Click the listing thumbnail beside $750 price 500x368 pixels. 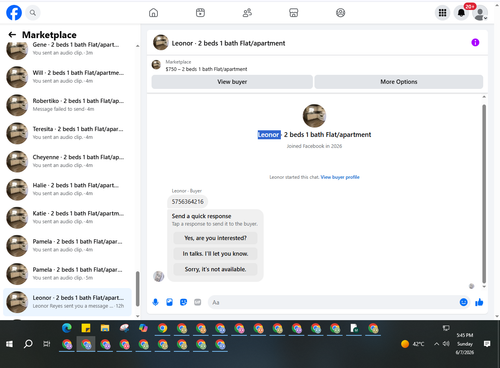156,65
